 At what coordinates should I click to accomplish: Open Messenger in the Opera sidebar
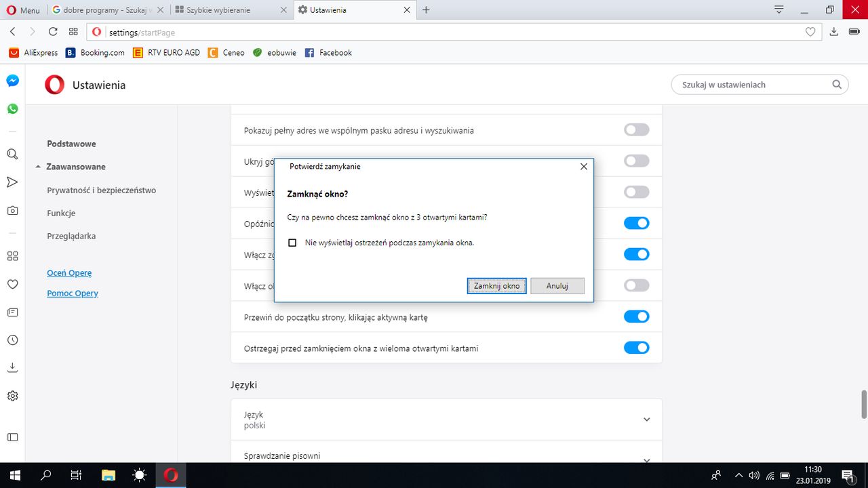click(x=12, y=81)
